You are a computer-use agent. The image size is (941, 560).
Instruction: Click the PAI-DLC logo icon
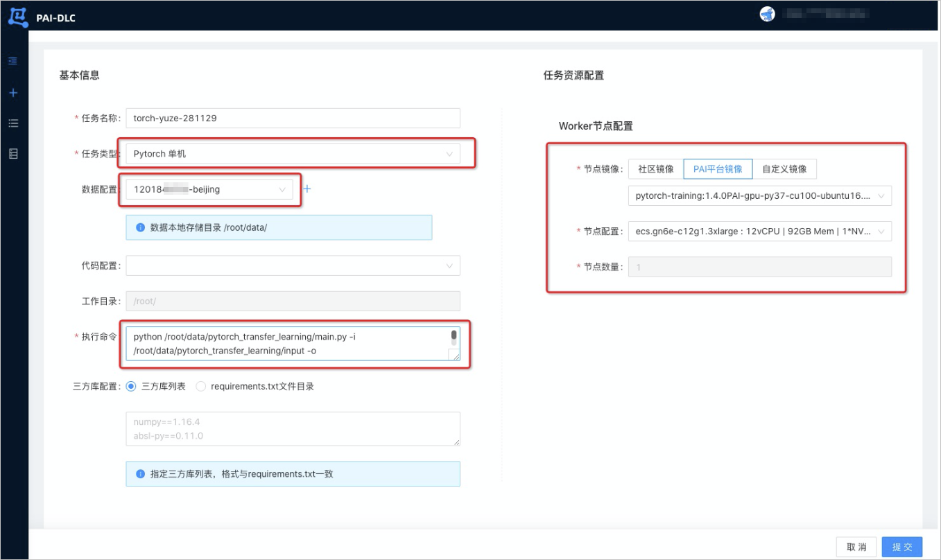(17, 17)
